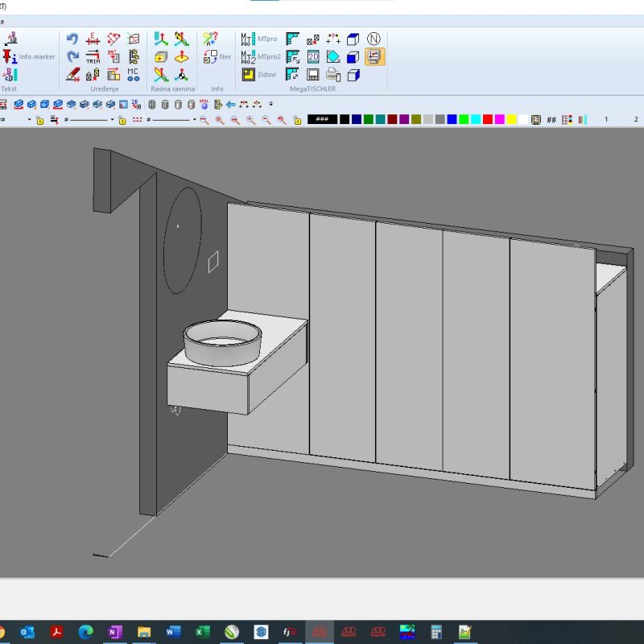
Task: Click the circled N icon
Action: (374, 39)
